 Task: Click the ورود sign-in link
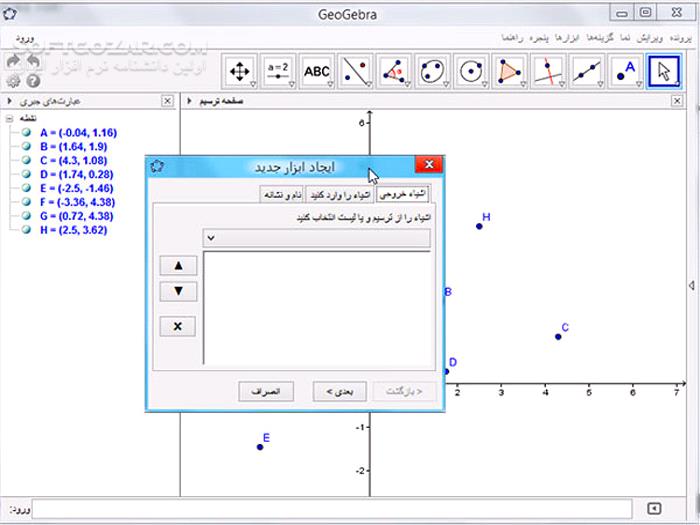(x=25, y=39)
